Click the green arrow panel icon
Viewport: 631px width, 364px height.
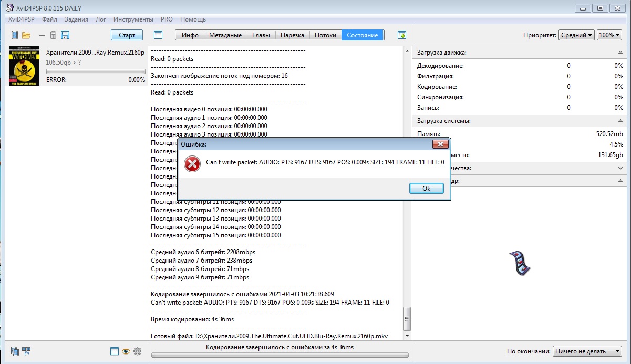click(402, 35)
